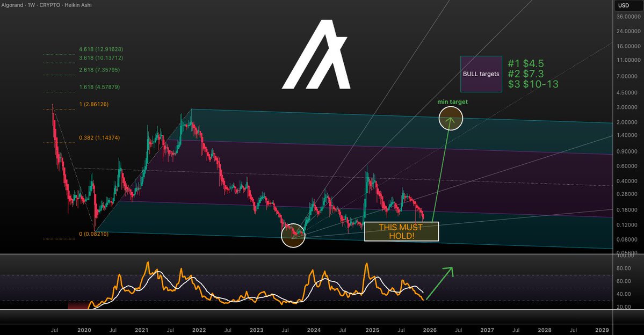
Task: Click 2027 on the time axis
Action: pos(488,330)
